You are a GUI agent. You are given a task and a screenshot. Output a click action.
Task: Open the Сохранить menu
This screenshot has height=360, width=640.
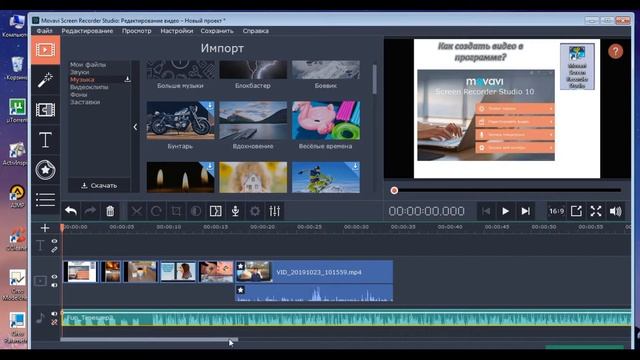217,31
